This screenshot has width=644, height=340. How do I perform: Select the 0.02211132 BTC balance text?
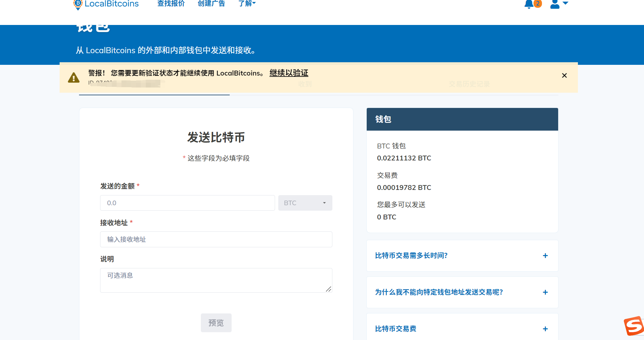click(404, 158)
